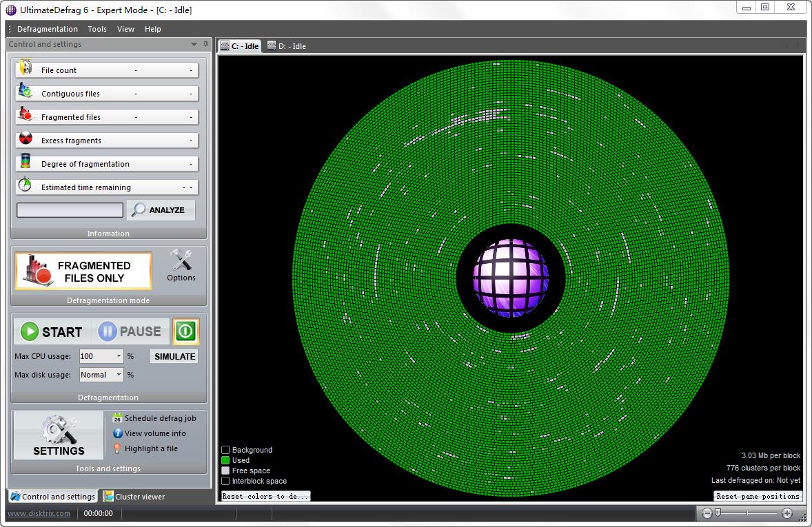Click the purple globe at disk center

(x=511, y=278)
